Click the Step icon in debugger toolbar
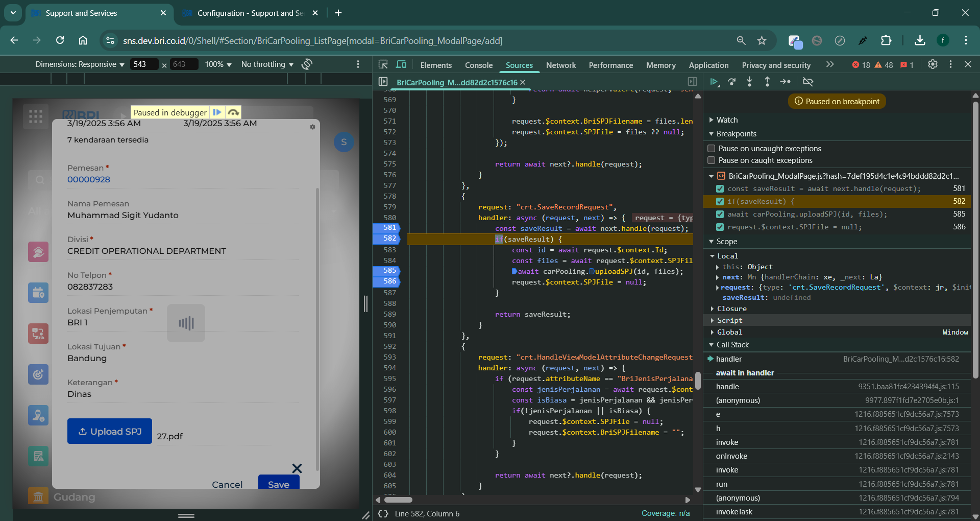Screen dimensions: 980x521 786,82
